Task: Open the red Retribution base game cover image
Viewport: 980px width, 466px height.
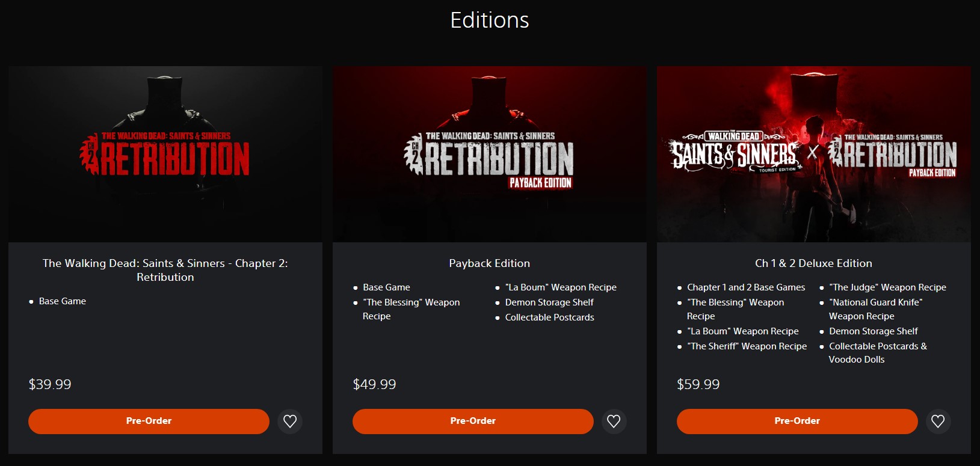Action: 165,154
